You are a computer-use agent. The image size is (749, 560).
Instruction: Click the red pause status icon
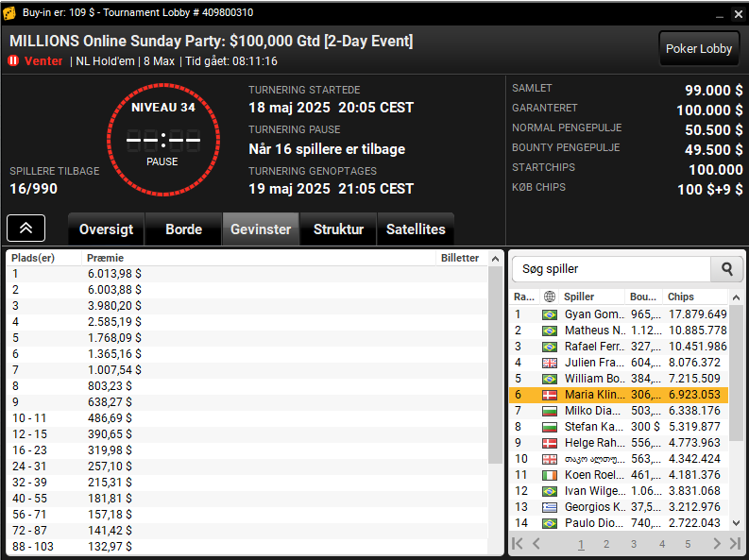pos(13,60)
